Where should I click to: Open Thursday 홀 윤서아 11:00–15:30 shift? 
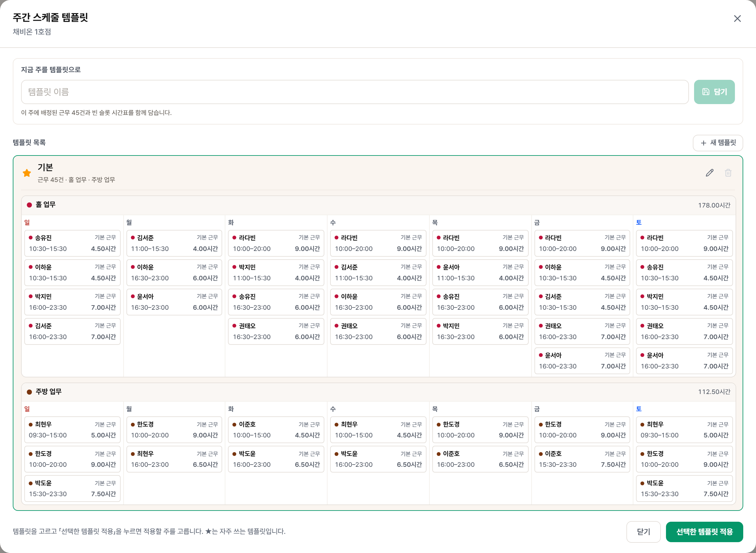pyautogui.click(x=480, y=273)
